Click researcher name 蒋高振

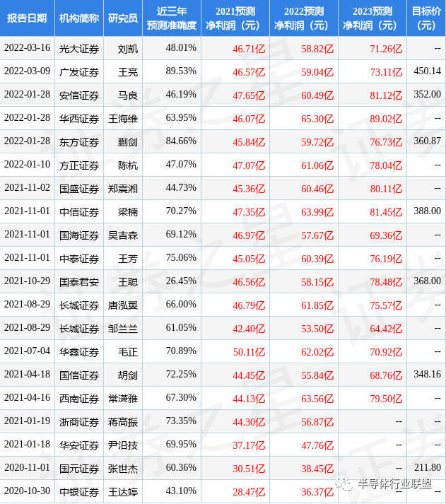click(123, 422)
